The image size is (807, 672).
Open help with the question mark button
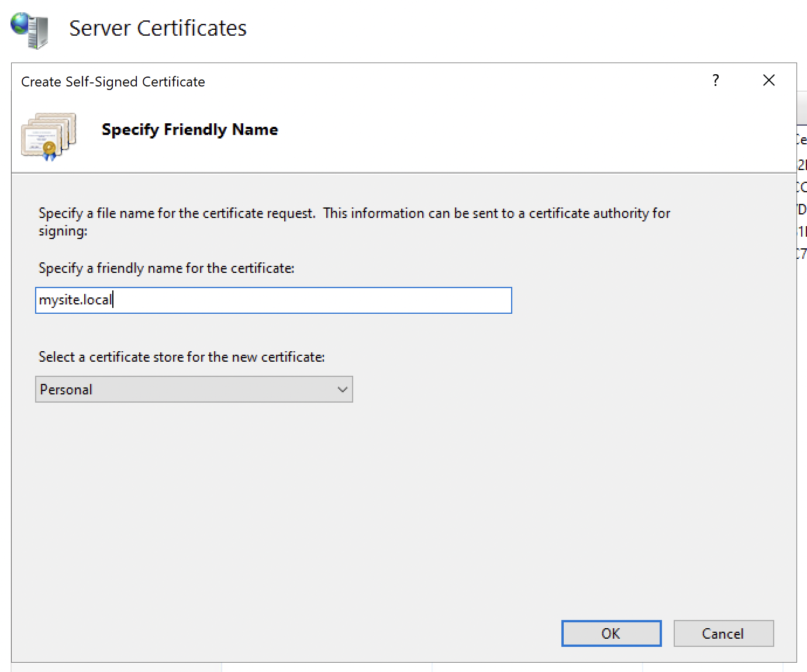(x=715, y=81)
